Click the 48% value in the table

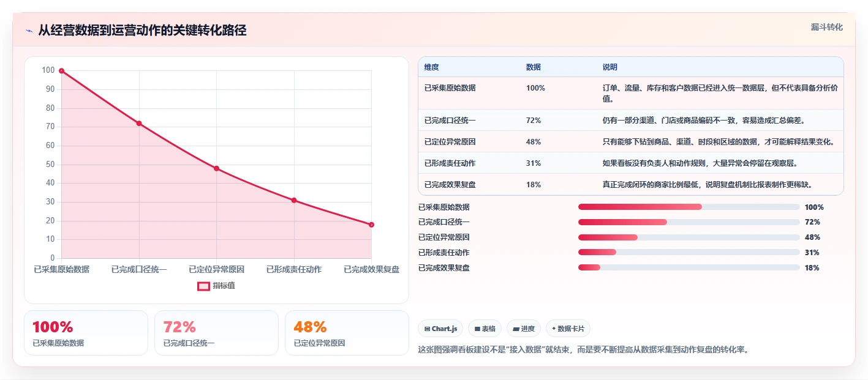pyautogui.click(x=534, y=142)
